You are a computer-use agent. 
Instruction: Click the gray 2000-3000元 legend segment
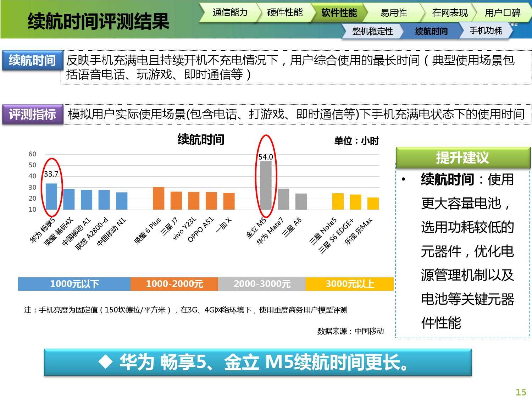pos(262,284)
